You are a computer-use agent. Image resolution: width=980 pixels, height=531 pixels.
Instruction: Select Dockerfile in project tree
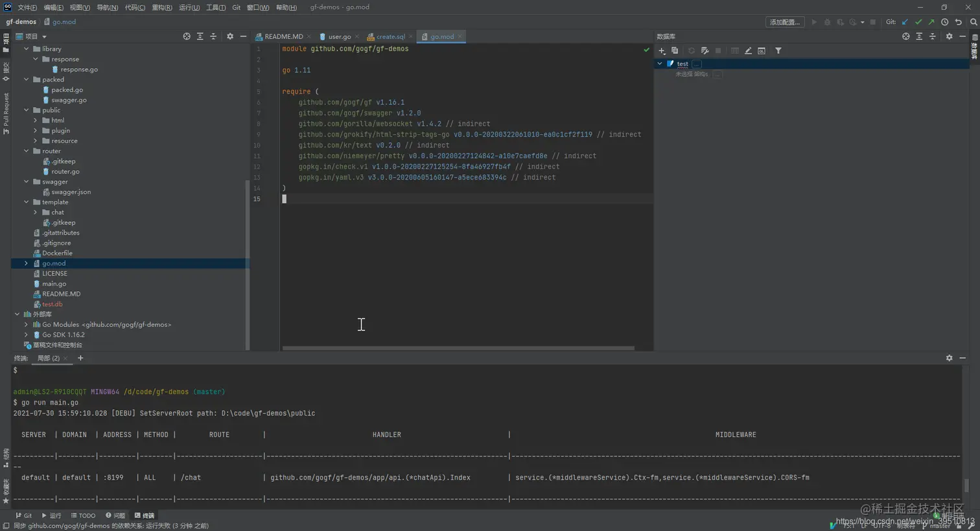tap(57, 253)
